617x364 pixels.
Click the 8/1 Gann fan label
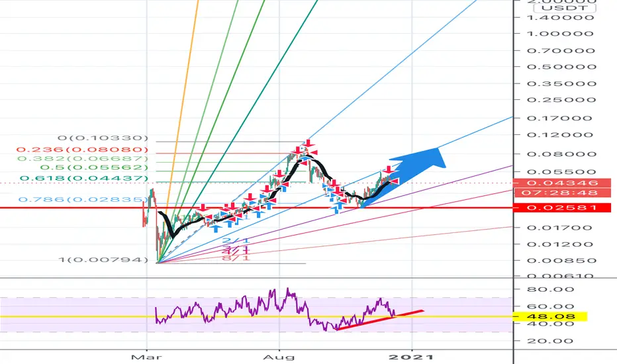tap(235, 258)
